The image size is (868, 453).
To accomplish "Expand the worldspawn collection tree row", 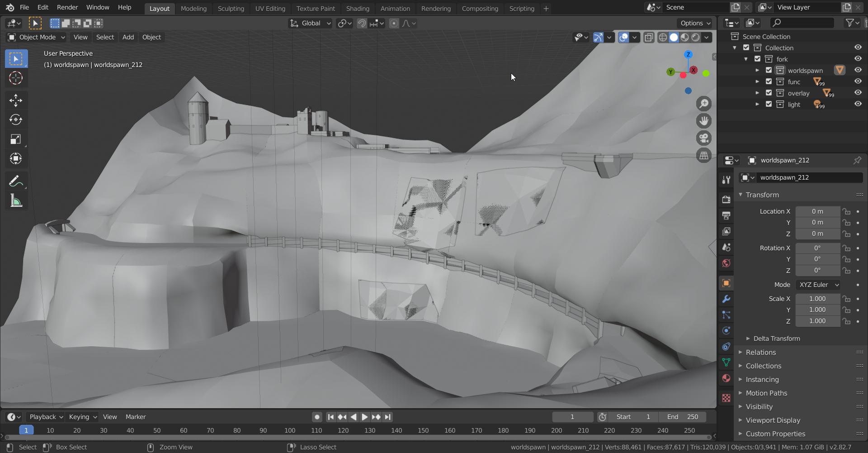I will click(757, 70).
